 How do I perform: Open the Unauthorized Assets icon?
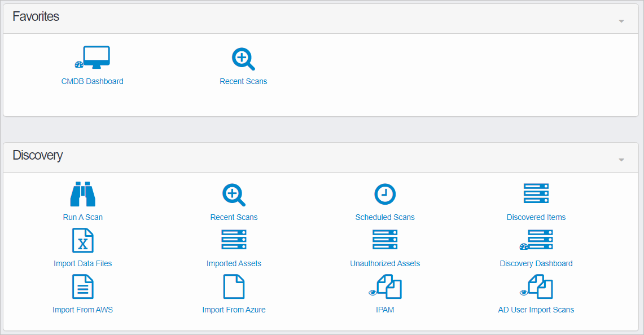coord(385,240)
